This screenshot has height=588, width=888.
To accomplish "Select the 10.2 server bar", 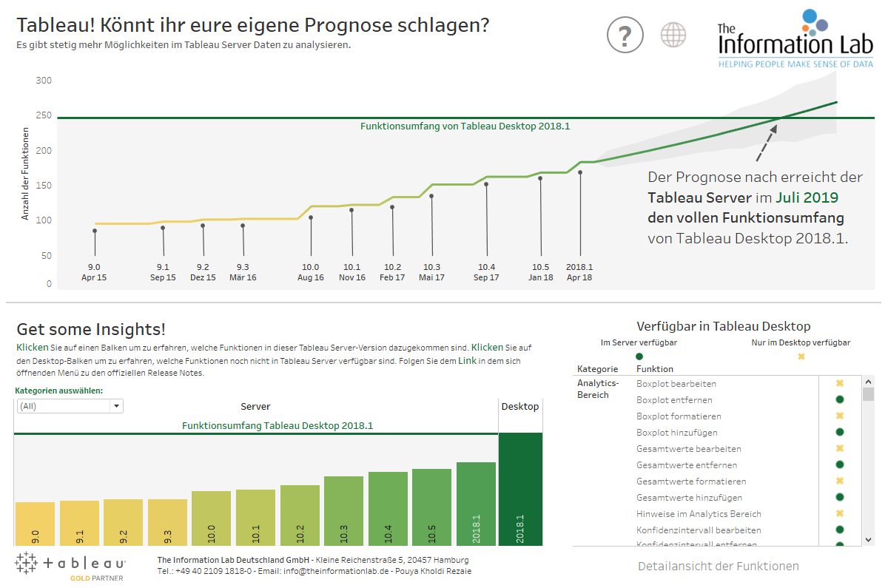I will point(300,516).
